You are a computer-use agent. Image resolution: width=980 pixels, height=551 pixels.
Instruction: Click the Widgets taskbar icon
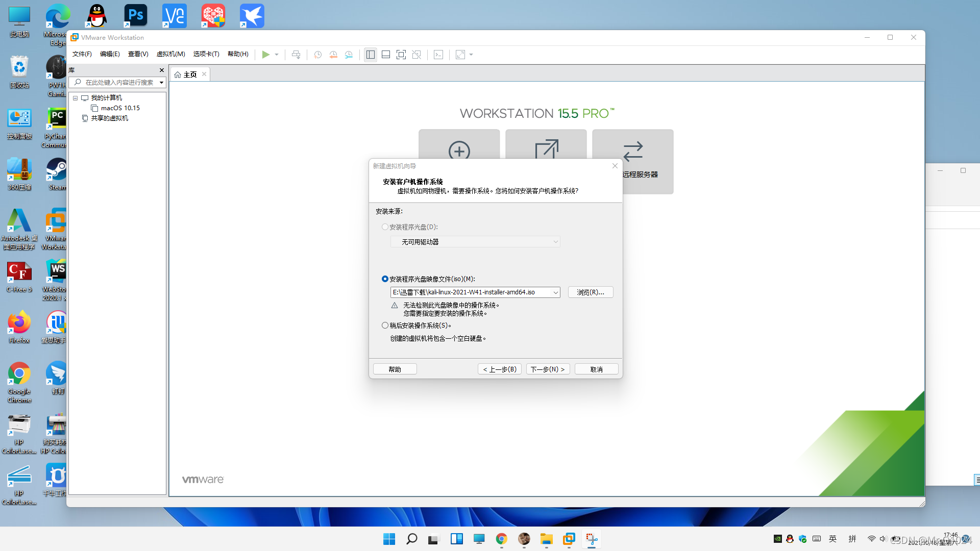click(456, 539)
